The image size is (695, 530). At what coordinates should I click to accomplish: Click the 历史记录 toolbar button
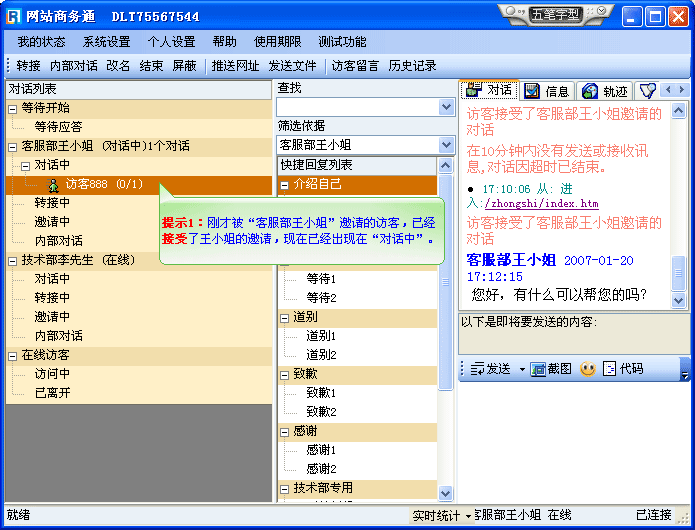(x=412, y=66)
